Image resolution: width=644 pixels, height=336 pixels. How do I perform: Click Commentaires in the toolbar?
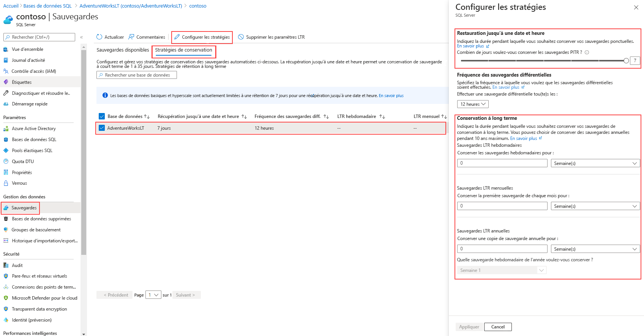click(147, 37)
